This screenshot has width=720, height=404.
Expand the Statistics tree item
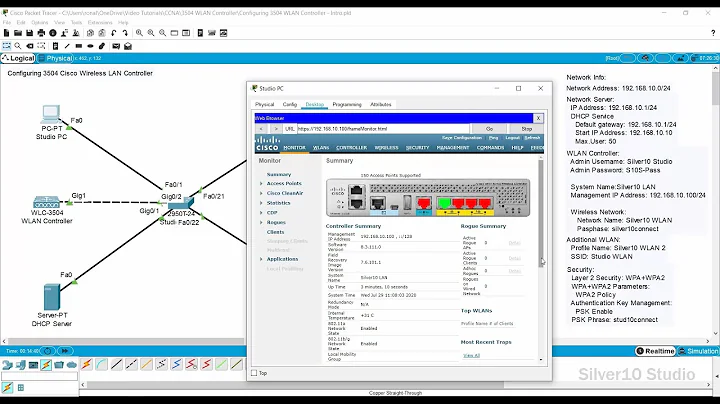click(261, 202)
